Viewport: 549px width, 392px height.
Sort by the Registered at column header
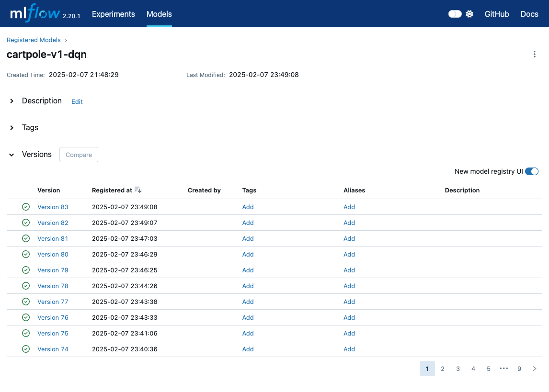[x=112, y=190]
